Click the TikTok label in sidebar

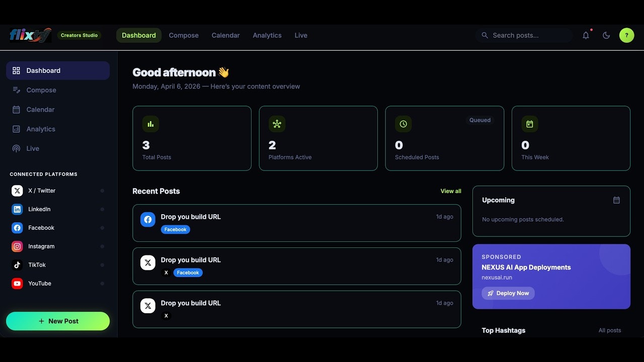[x=37, y=265]
